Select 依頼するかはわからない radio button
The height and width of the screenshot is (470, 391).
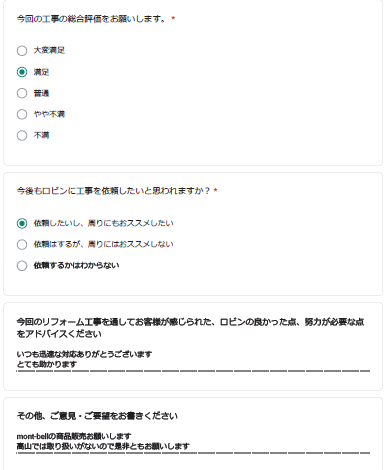pyautogui.click(x=22, y=266)
